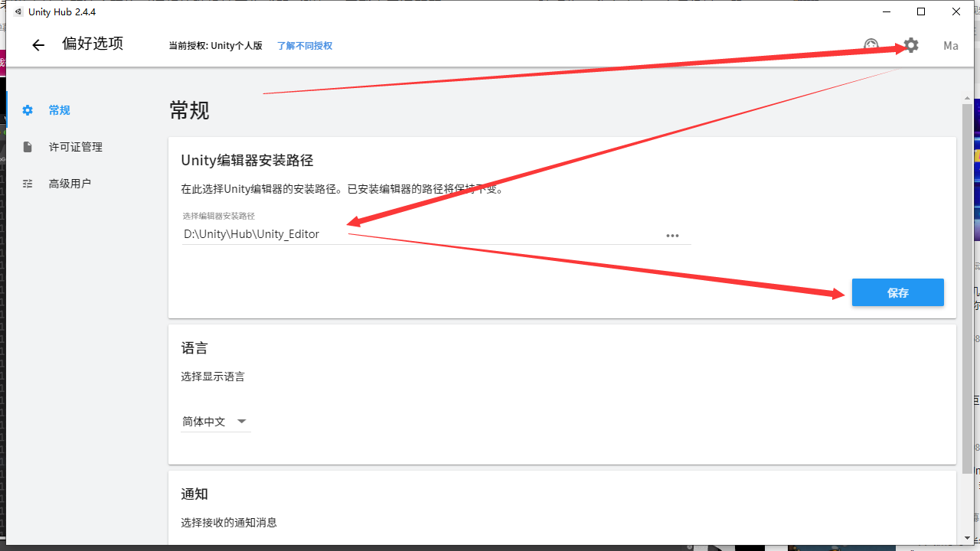Click the document icon beside 许可证管理
This screenshot has width=980, height=551.
click(x=28, y=146)
